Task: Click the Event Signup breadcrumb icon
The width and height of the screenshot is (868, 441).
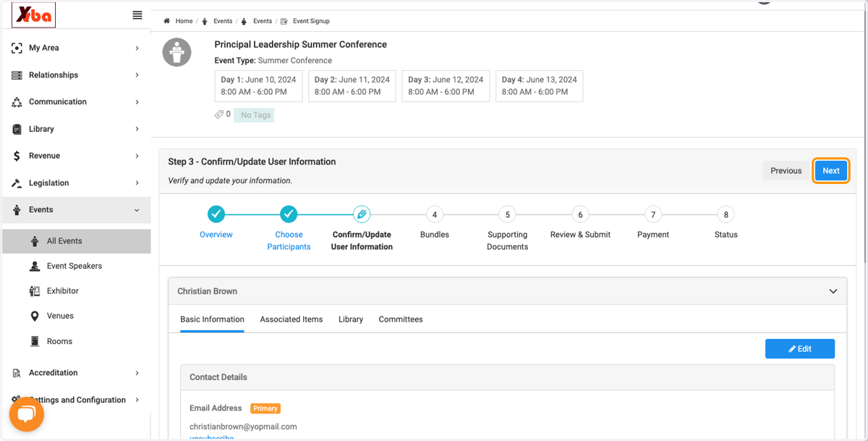Action: pos(284,21)
